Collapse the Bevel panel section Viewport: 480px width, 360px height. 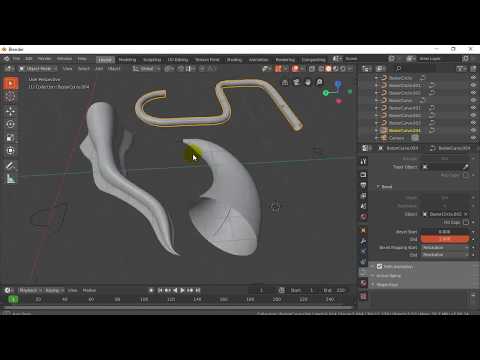384,187
